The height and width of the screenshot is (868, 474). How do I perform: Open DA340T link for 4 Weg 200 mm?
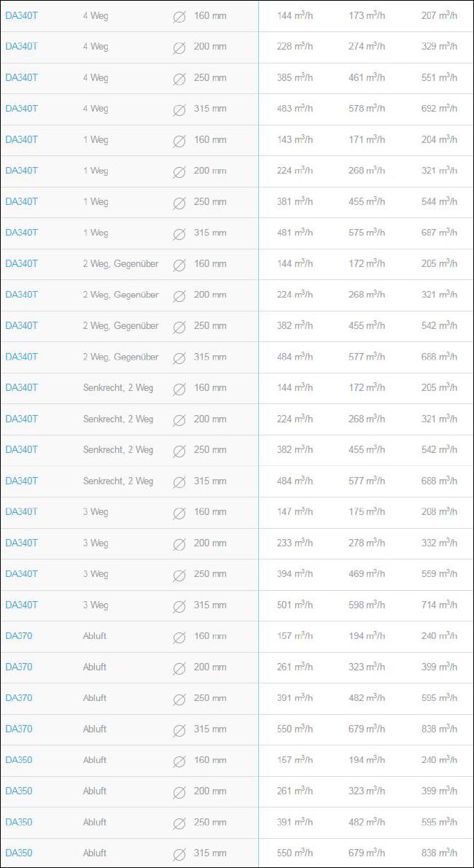22,47
